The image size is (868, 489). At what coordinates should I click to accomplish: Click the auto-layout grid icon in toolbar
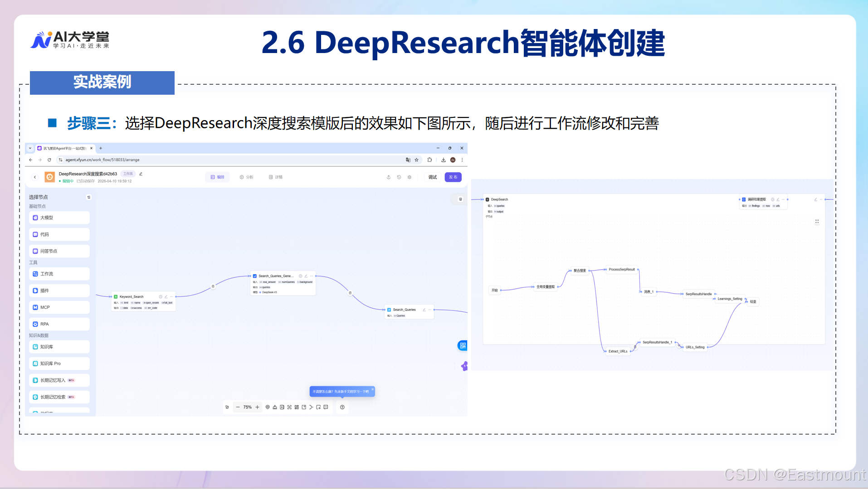point(297,407)
